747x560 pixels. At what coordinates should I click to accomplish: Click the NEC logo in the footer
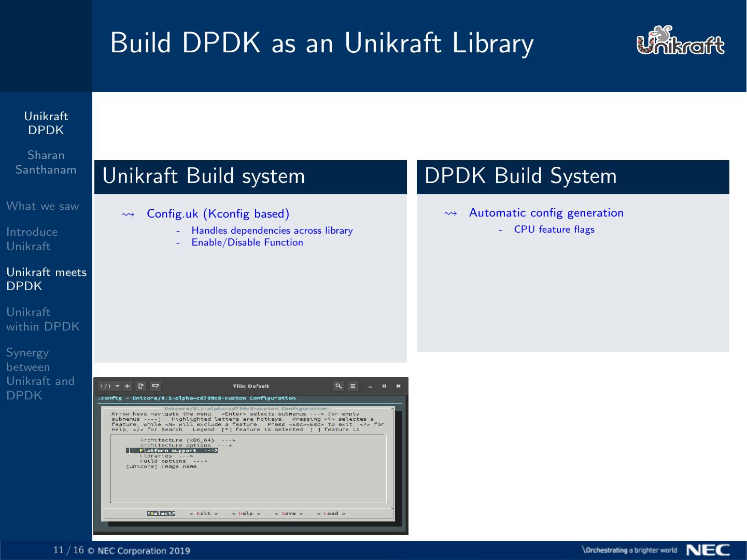[709, 550]
